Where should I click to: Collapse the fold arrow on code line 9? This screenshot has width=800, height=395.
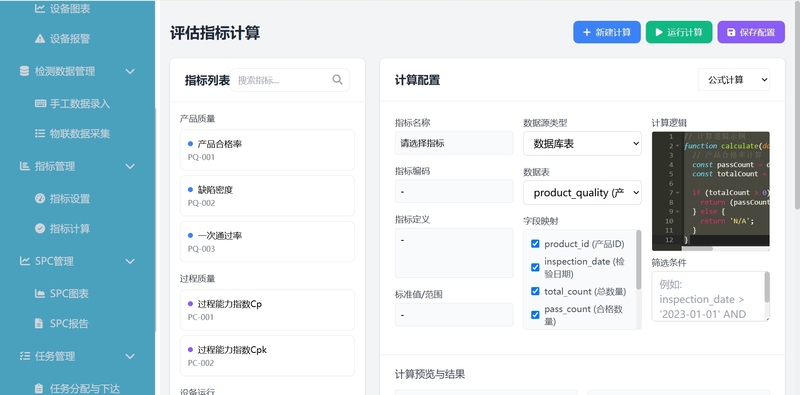[677, 211]
